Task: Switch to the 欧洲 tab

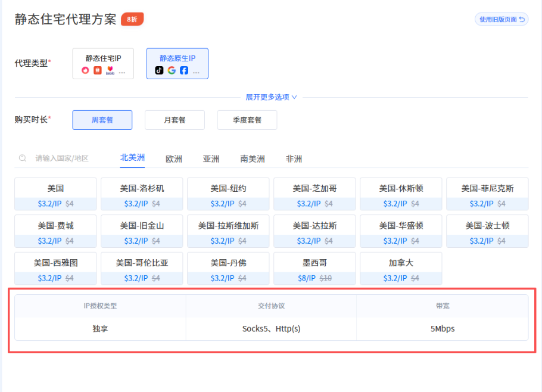Action: click(x=174, y=159)
